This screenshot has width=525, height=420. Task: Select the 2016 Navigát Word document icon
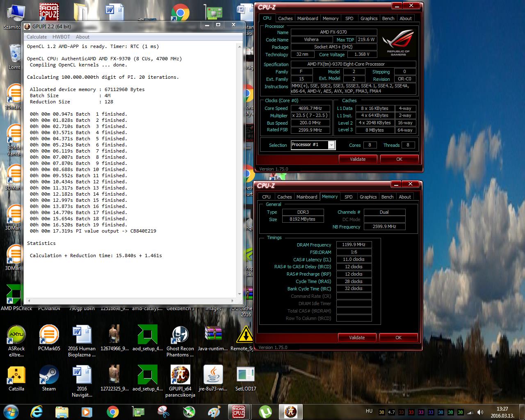pos(82,381)
